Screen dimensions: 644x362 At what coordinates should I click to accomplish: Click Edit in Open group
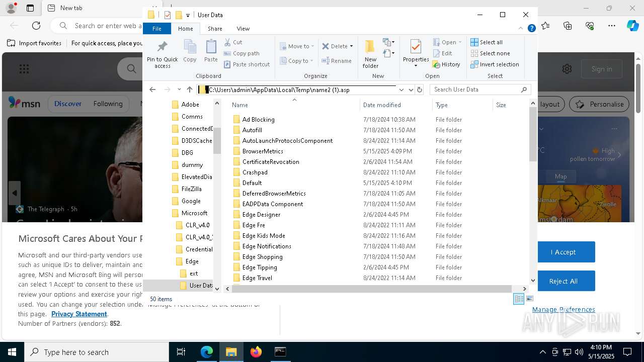pyautogui.click(x=442, y=53)
